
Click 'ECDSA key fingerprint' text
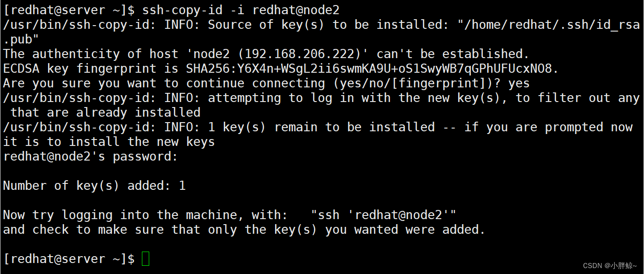pos(87,69)
